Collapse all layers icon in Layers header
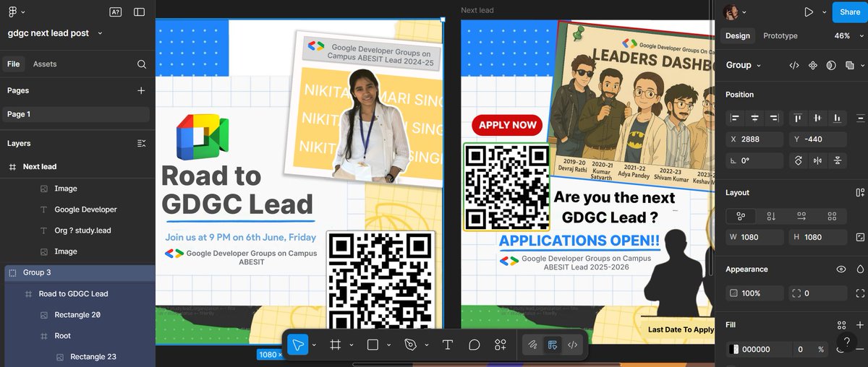868x367 pixels. coord(142,143)
